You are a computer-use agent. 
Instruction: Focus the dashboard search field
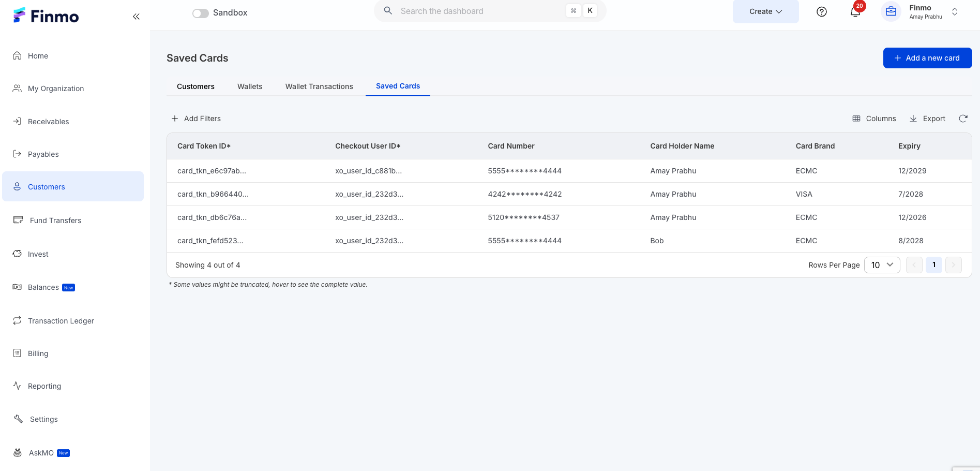coord(490,11)
